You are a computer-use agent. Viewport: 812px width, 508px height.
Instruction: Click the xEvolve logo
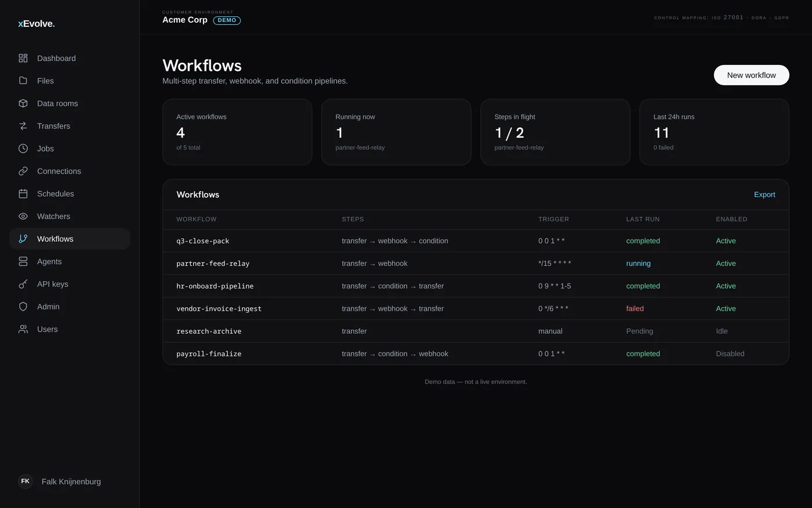coord(37,24)
